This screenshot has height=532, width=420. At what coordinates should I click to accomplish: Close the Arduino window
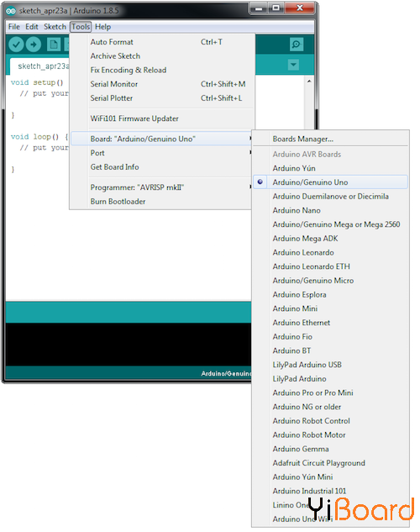300,8
